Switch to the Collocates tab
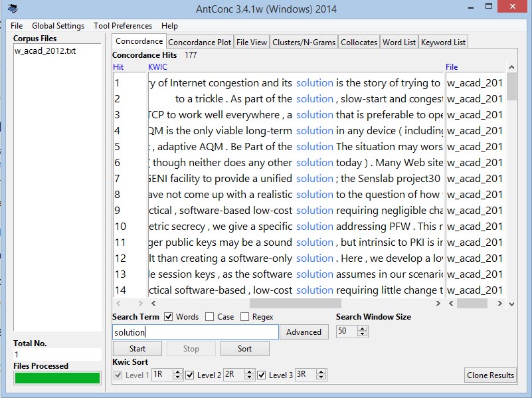 coord(359,42)
